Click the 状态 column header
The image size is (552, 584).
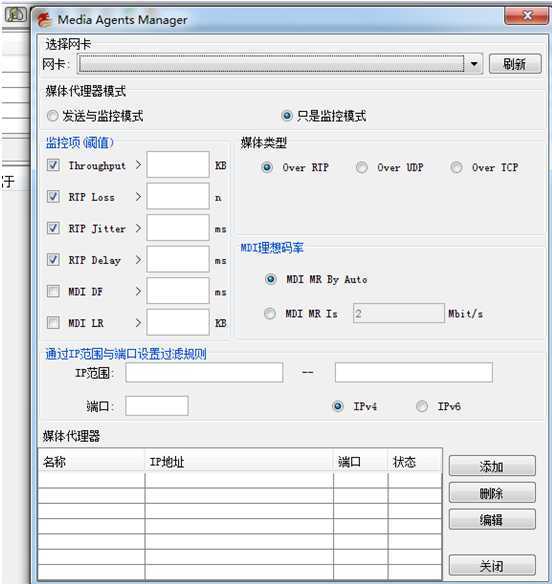tap(415, 462)
